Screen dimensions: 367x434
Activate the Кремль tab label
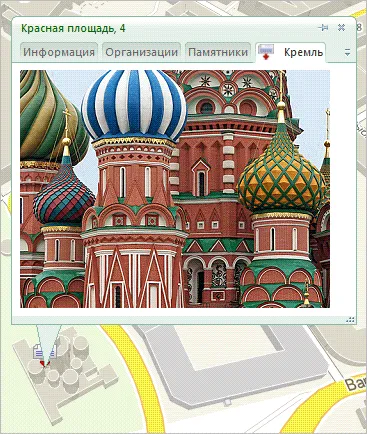pyautogui.click(x=304, y=52)
